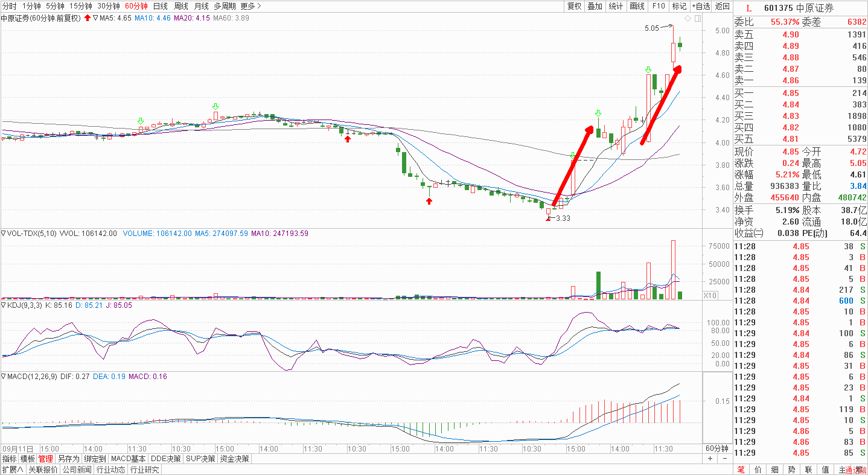Click the X10 volume scale label

(x=710, y=295)
